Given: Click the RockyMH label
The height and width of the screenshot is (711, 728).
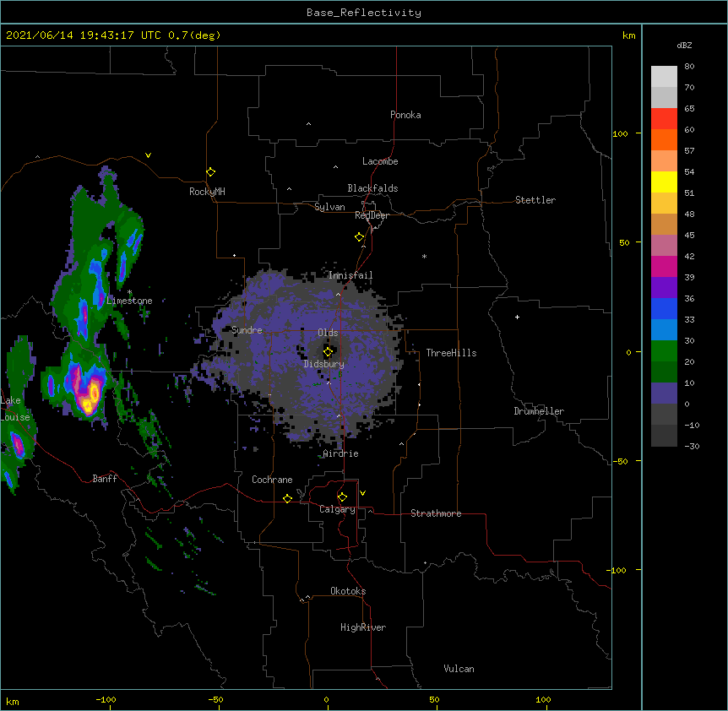Looking at the screenshot, I should click(207, 192).
